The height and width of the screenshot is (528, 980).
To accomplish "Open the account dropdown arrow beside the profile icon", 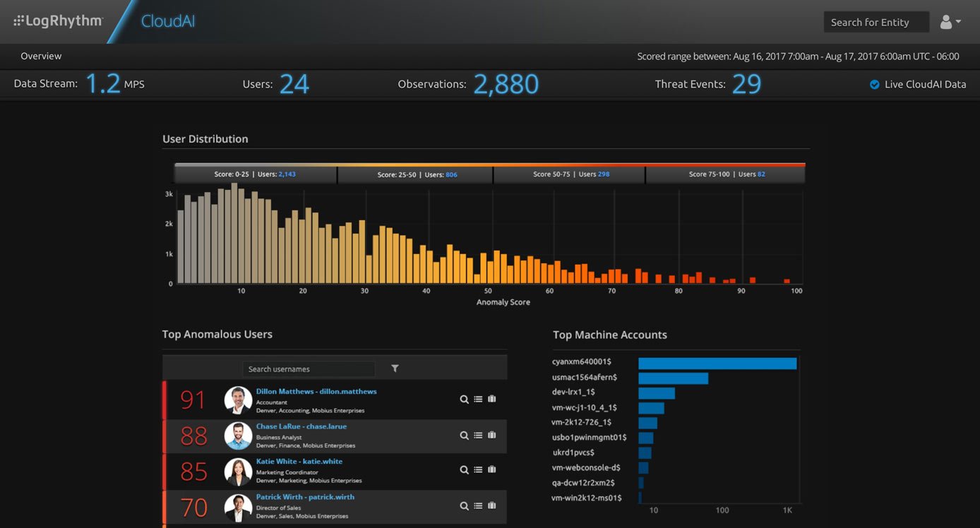I will (x=957, y=21).
